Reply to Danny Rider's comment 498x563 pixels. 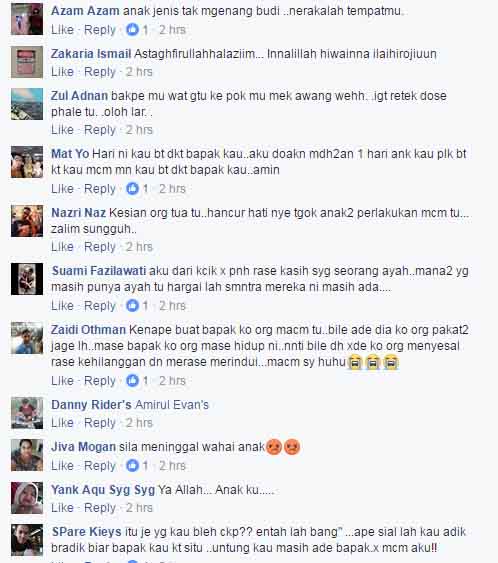100,423
